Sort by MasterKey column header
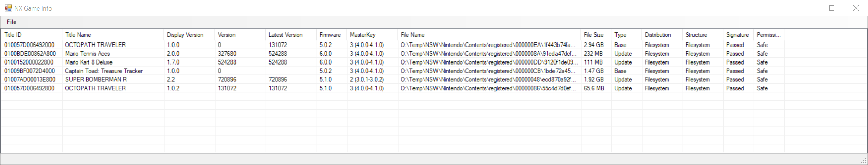Image resolution: width=868 pixels, height=165 pixels. 372,35
